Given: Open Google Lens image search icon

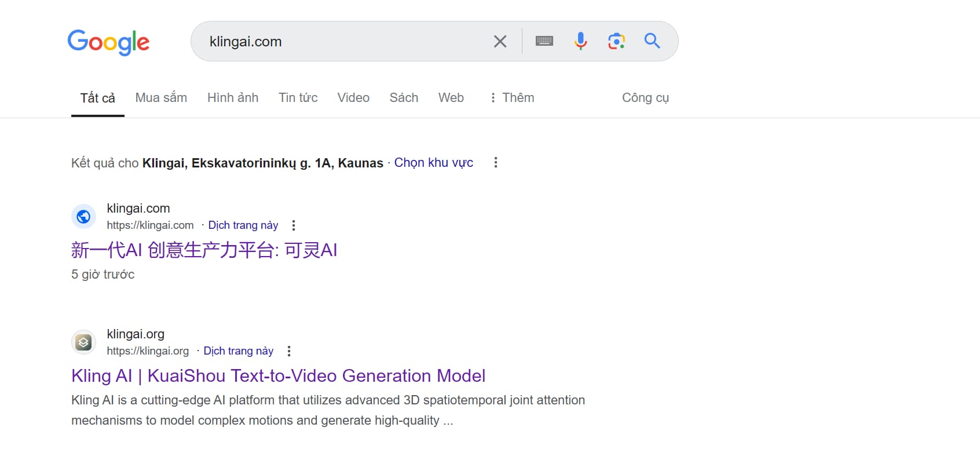Looking at the screenshot, I should 616,41.
